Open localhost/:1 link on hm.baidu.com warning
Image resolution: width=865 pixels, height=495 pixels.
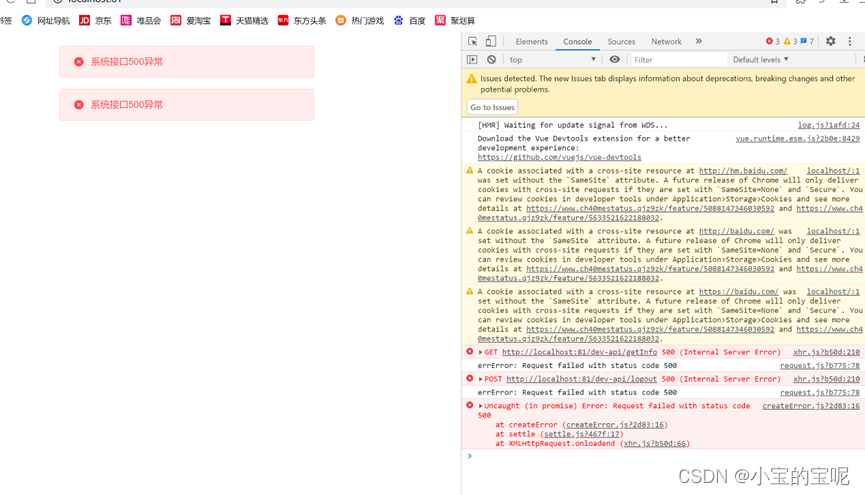[x=833, y=171]
